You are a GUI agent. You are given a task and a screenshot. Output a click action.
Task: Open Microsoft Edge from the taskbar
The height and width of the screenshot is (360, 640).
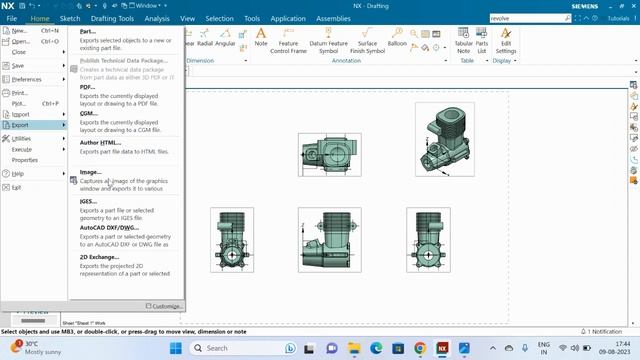[x=376, y=348]
